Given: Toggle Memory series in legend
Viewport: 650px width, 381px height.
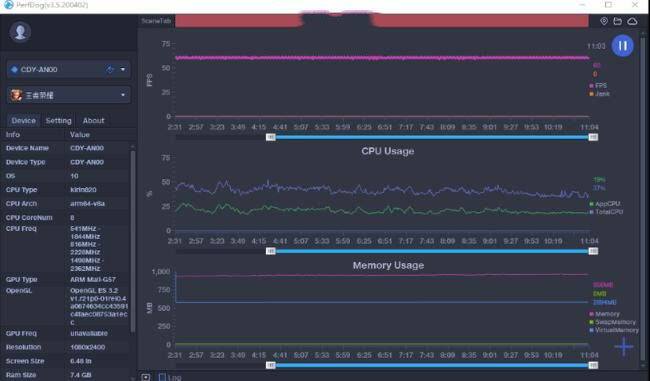Looking at the screenshot, I should tap(604, 314).
